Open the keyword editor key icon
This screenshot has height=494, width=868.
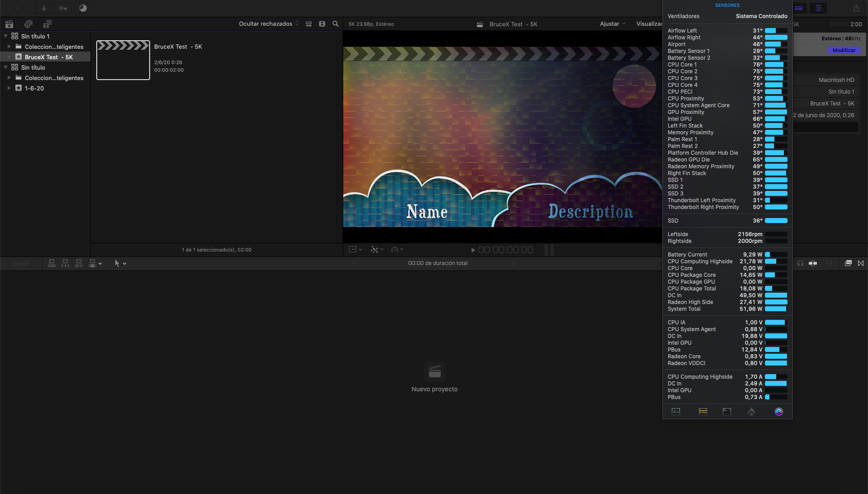(63, 8)
